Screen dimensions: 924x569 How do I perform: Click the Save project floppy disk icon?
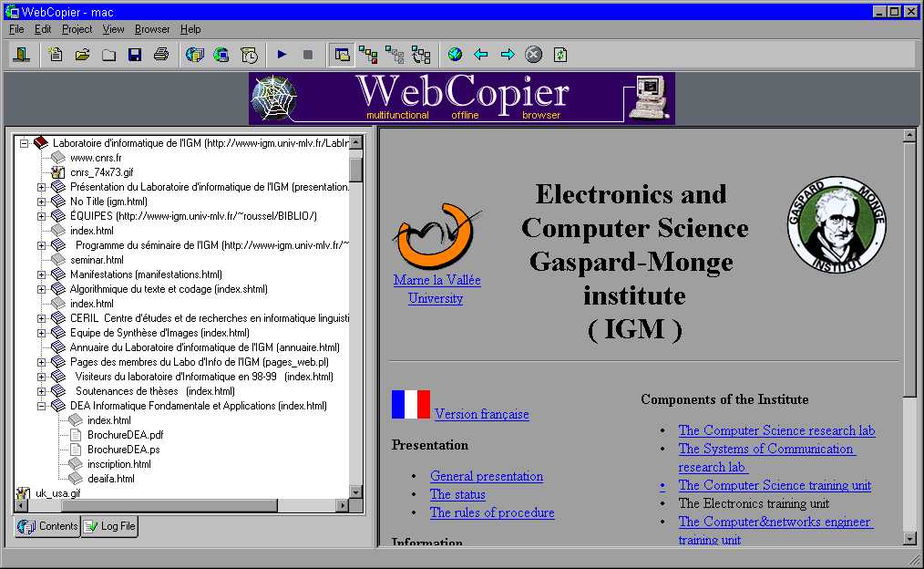click(135, 55)
